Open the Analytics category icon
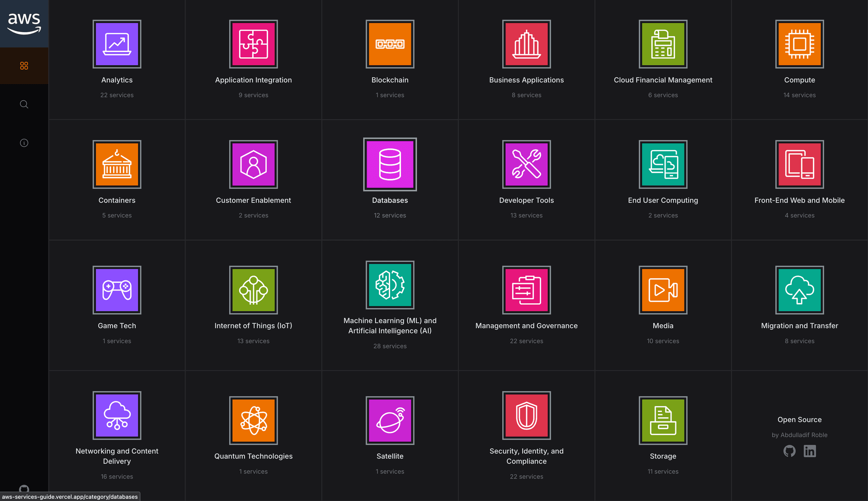Screen dimensions: 868x501 click(117, 44)
